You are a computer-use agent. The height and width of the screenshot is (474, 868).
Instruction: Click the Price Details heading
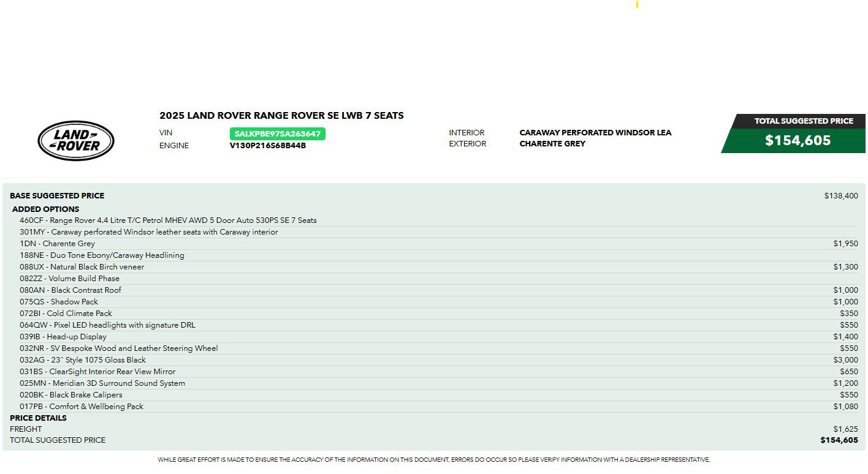[38, 418]
